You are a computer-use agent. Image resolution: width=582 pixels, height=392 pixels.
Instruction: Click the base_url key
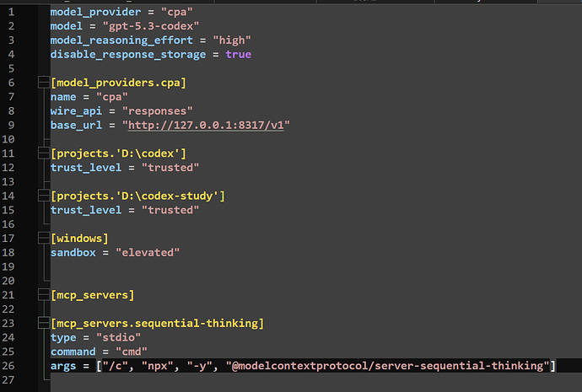(76, 125)
